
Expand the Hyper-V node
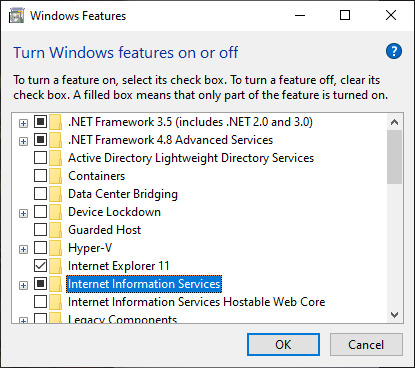coord(23,250)
